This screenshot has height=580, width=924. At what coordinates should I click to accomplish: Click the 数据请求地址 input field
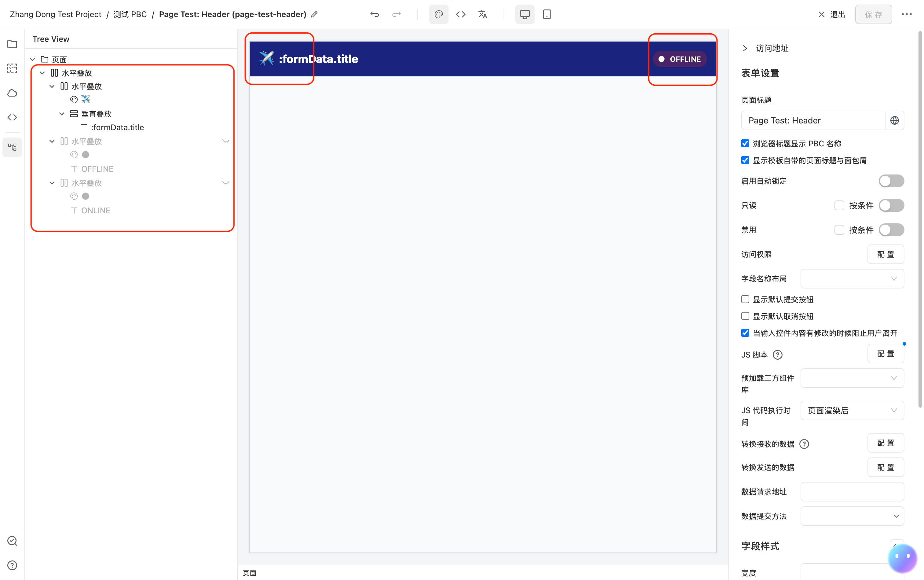tap(852, 492)
